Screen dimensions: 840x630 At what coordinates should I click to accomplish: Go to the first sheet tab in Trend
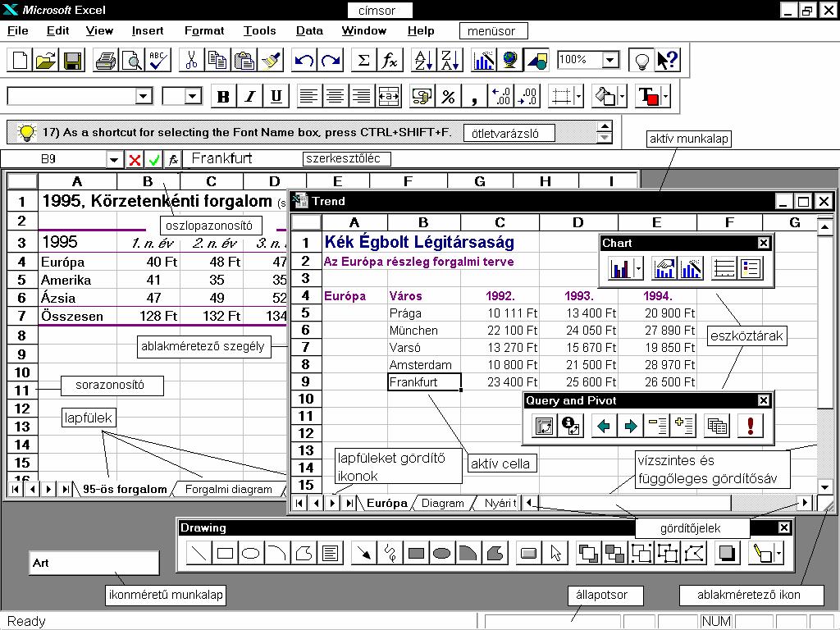(x=299, y=503)
